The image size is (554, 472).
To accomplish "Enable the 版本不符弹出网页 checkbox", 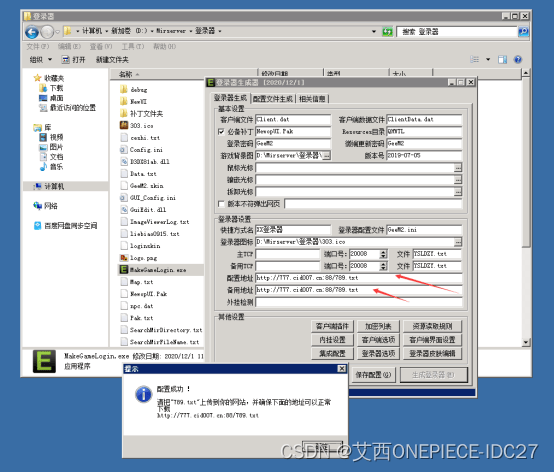I will tap(221, 204).
